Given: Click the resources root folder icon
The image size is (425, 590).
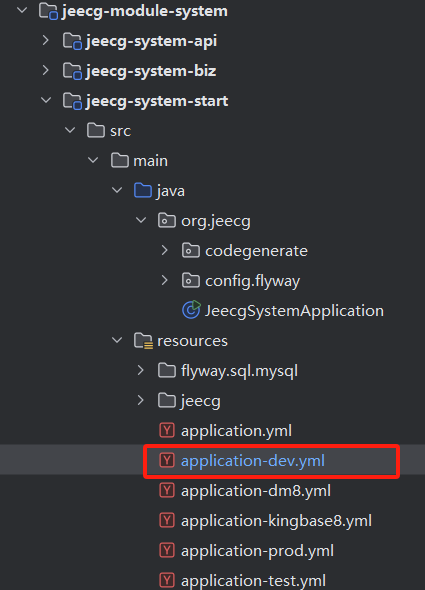Looking at the screenshot, I should [x=143, y=341].
